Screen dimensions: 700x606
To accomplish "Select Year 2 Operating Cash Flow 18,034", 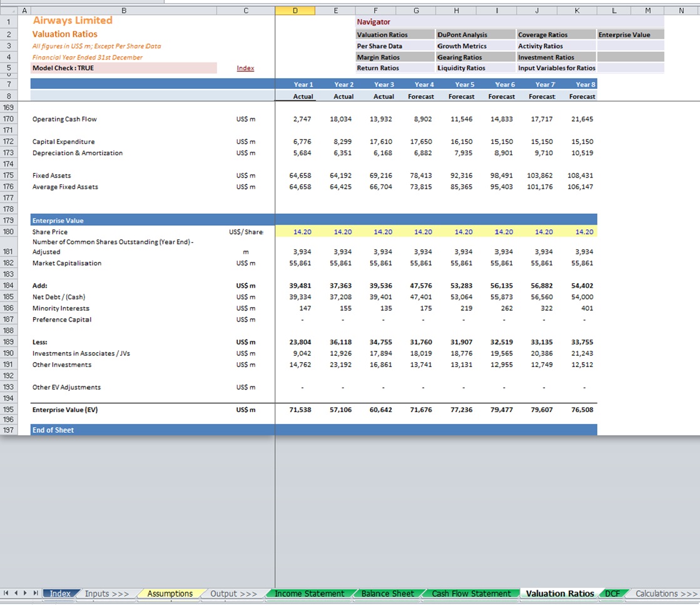I will tap(335, 119).
